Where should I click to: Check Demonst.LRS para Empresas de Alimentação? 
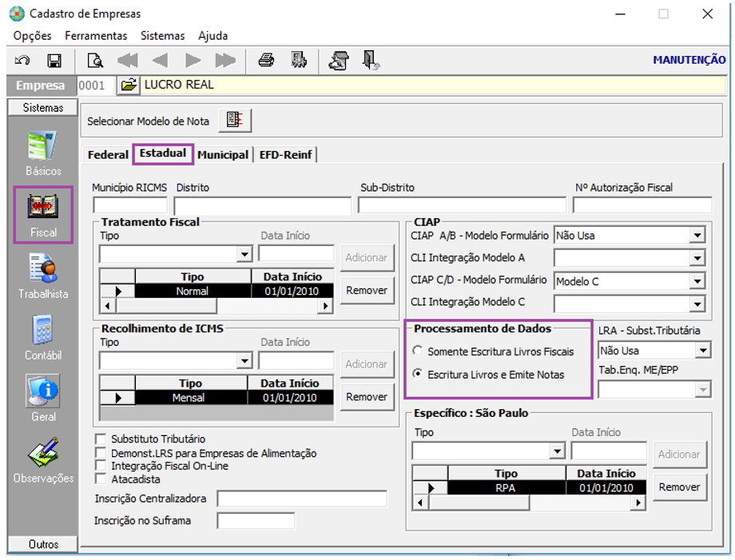click(x=101, y=453)
